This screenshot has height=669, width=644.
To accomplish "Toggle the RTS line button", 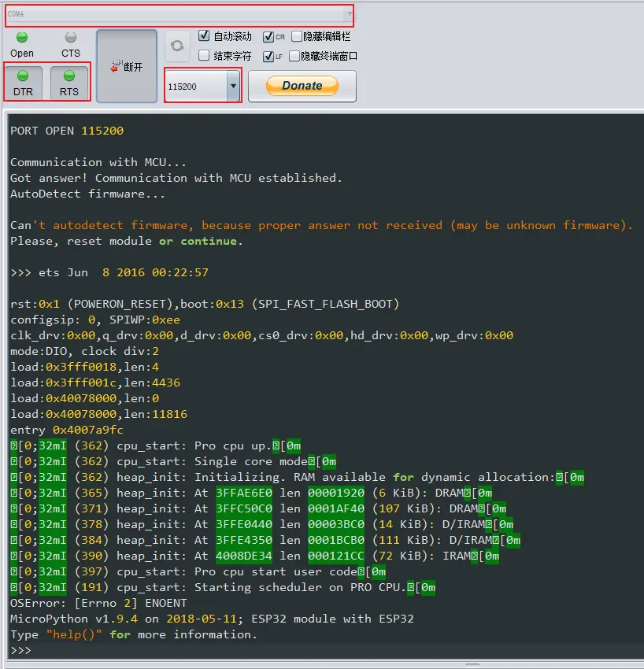I will click(69, 83).
